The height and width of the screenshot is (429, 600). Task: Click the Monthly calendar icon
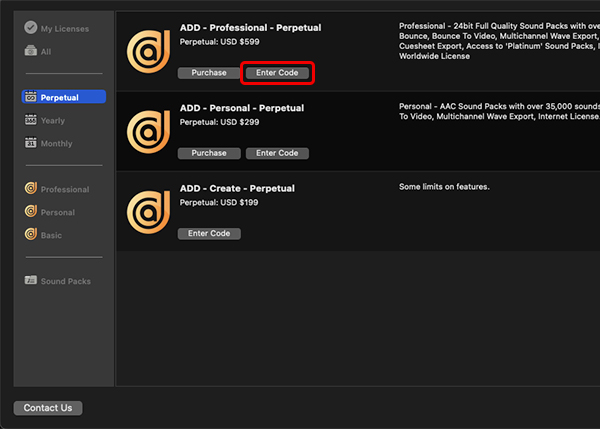[31, 143]
